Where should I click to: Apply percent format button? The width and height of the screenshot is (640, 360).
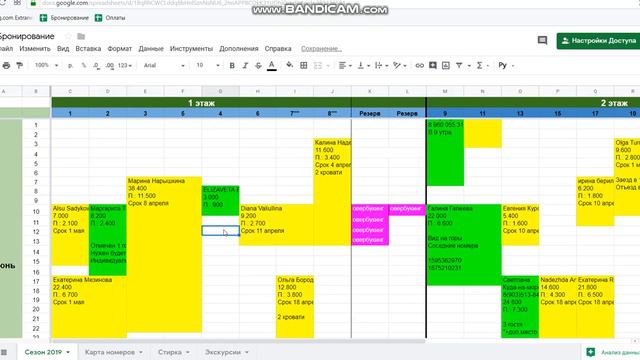click(84, 65)
